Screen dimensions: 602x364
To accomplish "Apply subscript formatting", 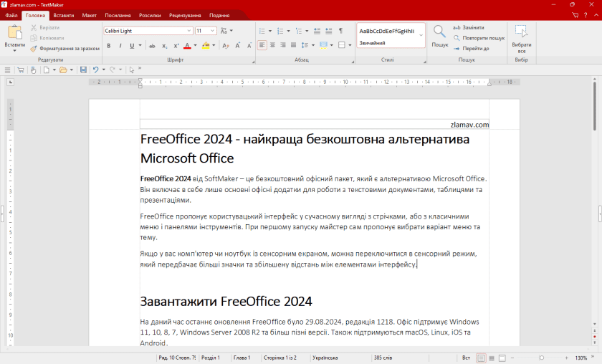I will click(x=164, y=46).
